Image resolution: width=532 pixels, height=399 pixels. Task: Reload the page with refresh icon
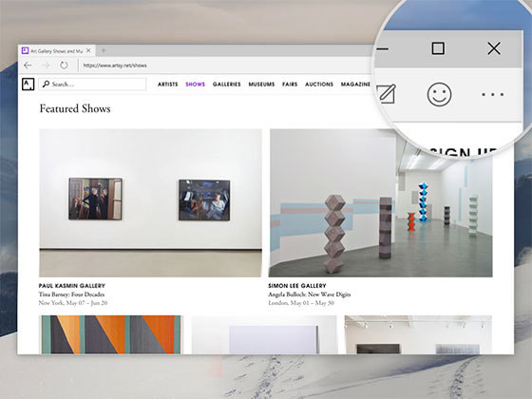[64, 65]
